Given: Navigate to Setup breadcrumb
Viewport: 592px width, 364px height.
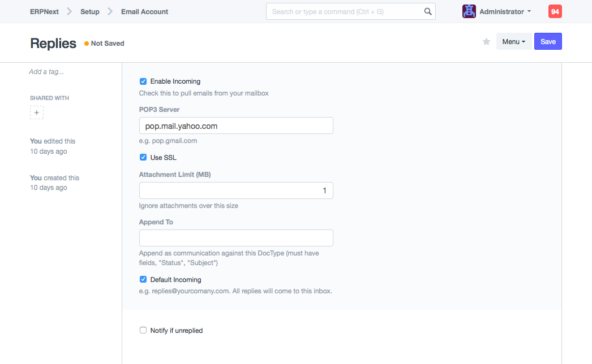Looking at the screenshot, I should (89, 11).
